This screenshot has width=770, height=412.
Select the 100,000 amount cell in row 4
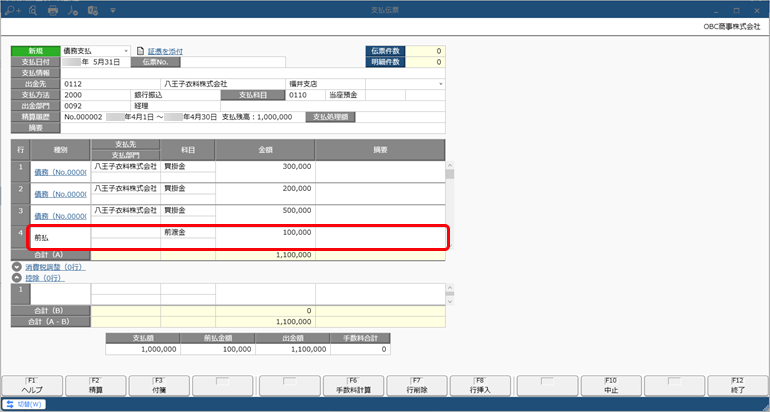pyautogui.click(x=265, y=237)
